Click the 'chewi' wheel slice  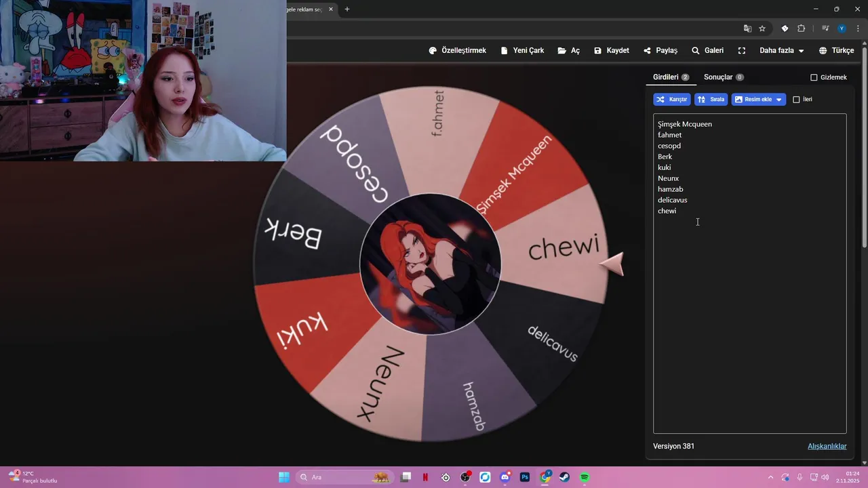[x=563, y=247]
